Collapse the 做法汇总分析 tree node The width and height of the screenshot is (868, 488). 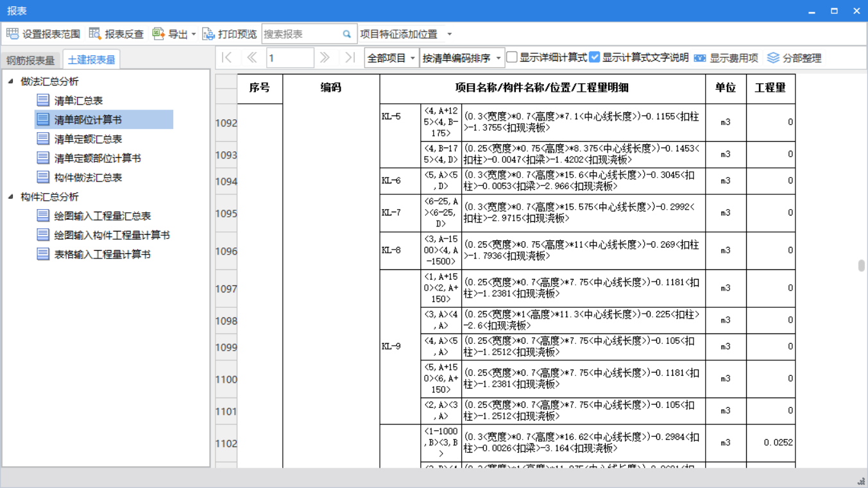(10, 81)
